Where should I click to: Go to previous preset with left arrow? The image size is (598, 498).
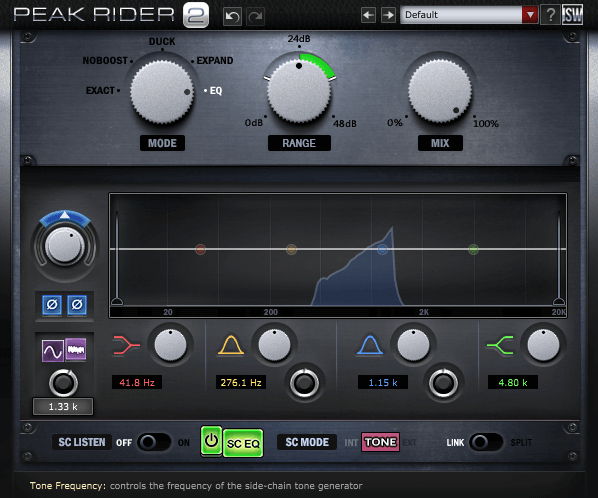368,15
